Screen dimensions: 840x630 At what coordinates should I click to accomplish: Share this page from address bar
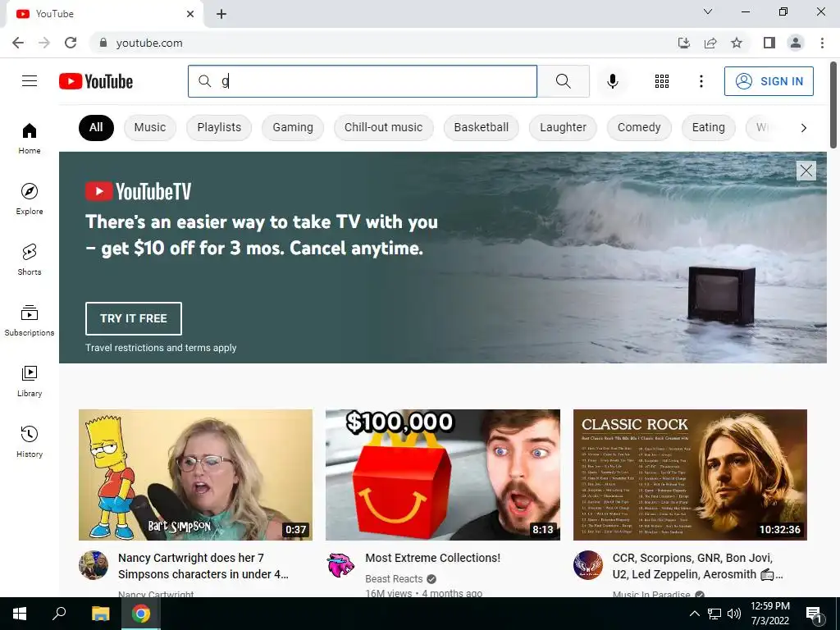click(x=710, y=43)
